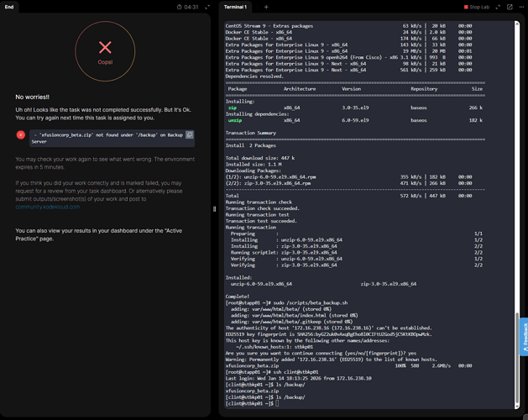
Task: Click the more options ellipsis icon
Action: (521, 7)
